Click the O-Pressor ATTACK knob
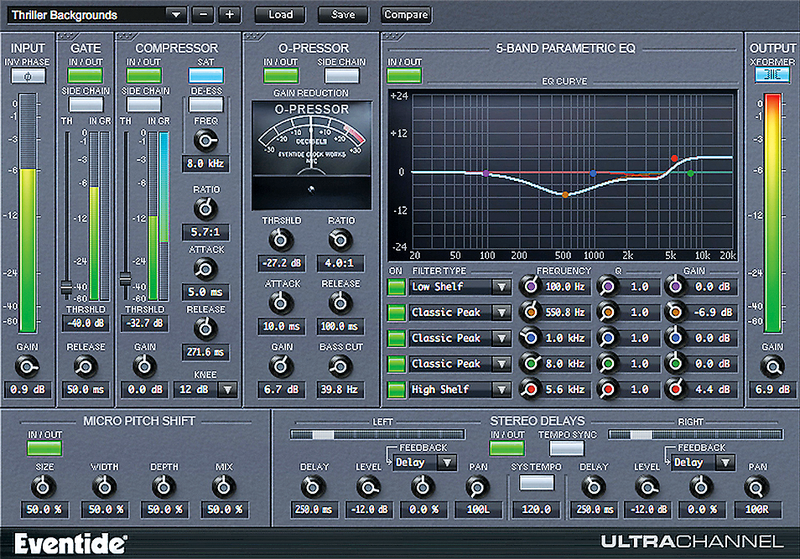Image resolution: width=800 pixels, height=559 pixels. 281,303
